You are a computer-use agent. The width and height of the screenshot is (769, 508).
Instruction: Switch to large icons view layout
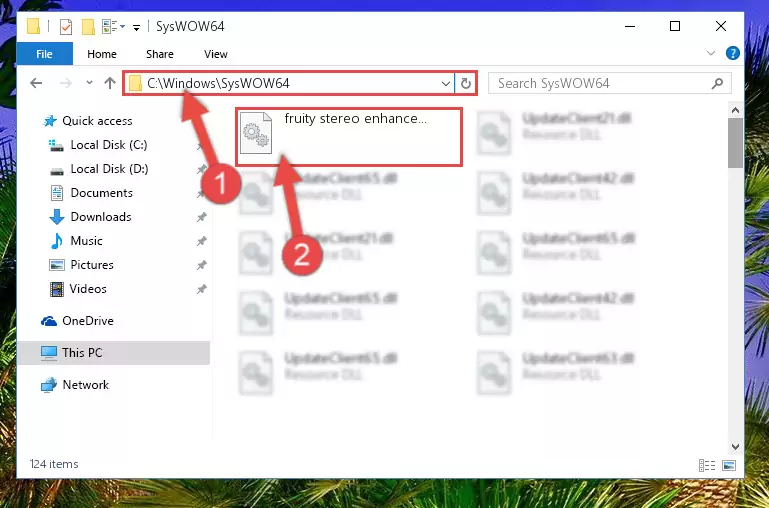point(729,465)
